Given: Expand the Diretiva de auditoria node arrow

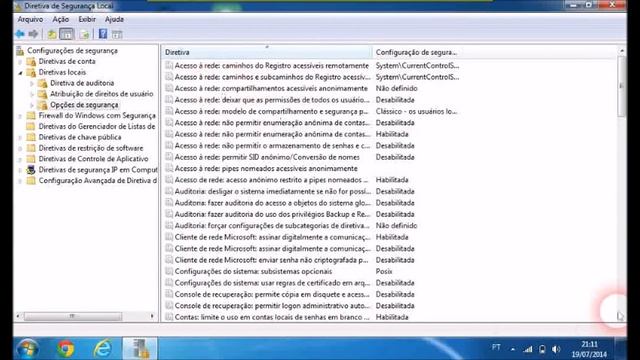Looking at the screenshot, I should pyautogui.click(x=32, y=83).
